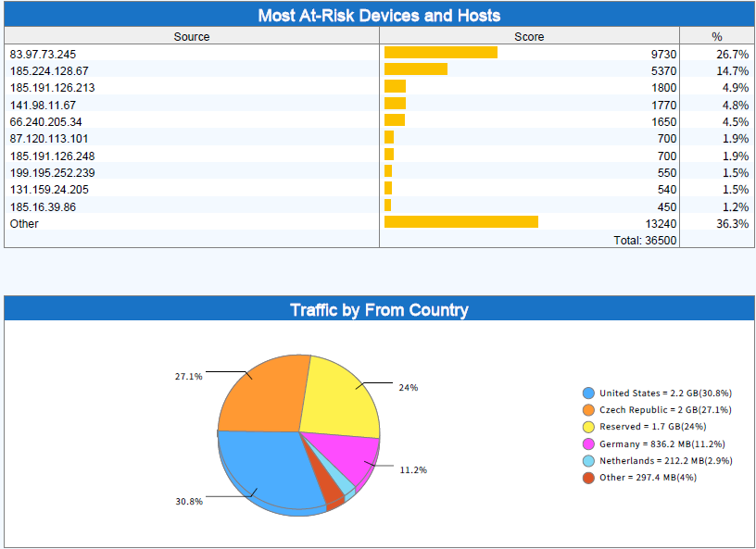Select source IP 185.16.39.86
Screen dimensions: 756x549
tap(43, 206)
